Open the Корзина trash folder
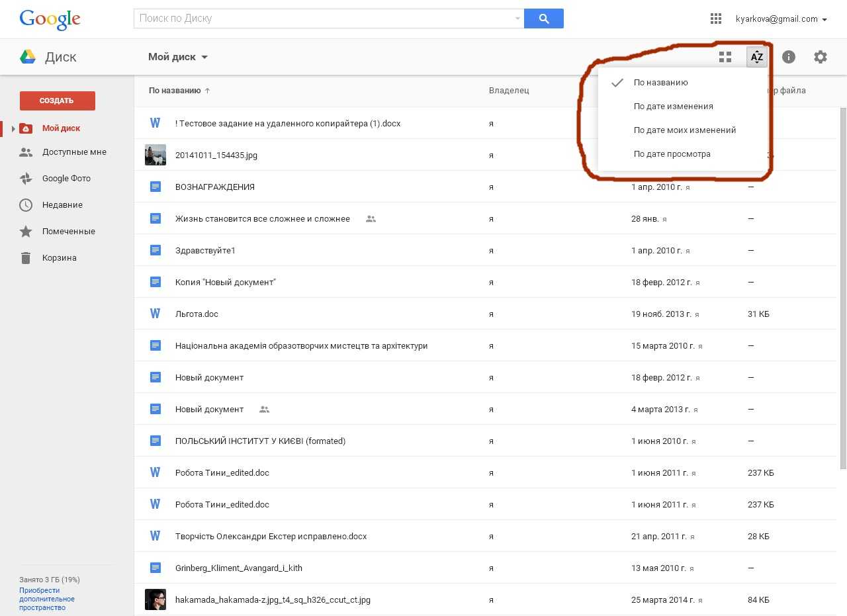The image size is (847, 616). pos(60,258)
